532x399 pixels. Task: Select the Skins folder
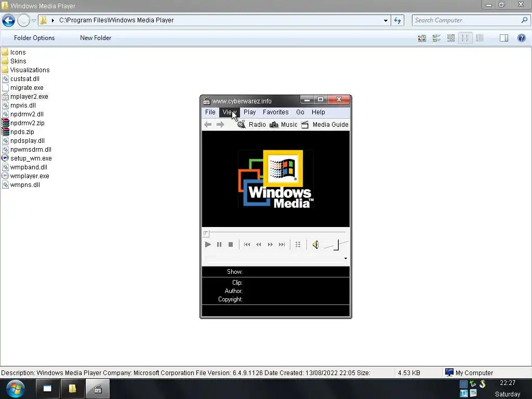[14, 61]
